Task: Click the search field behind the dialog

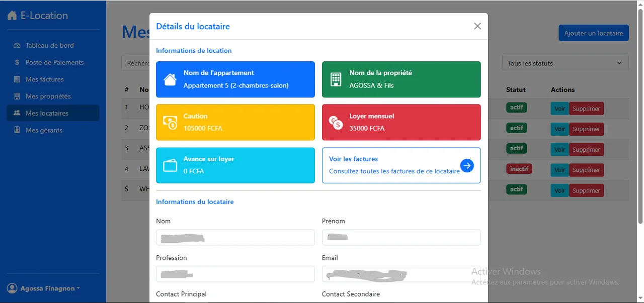Action: (135, 63)
